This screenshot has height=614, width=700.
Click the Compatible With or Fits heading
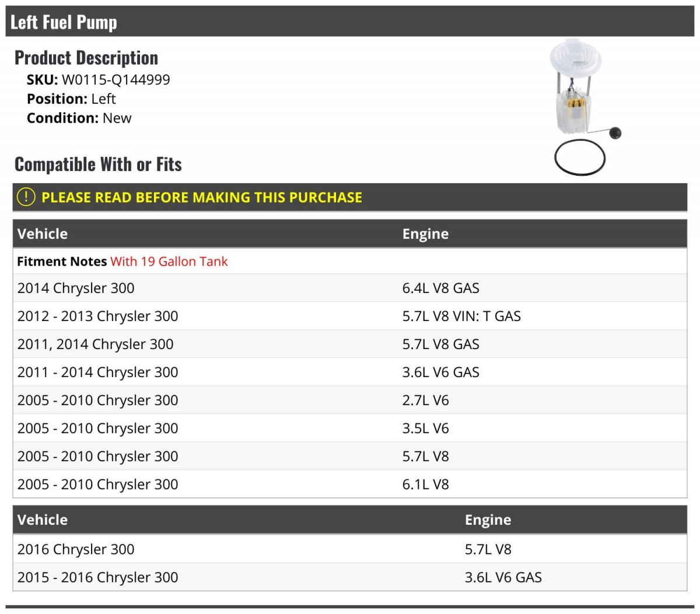tap(98, 165)
